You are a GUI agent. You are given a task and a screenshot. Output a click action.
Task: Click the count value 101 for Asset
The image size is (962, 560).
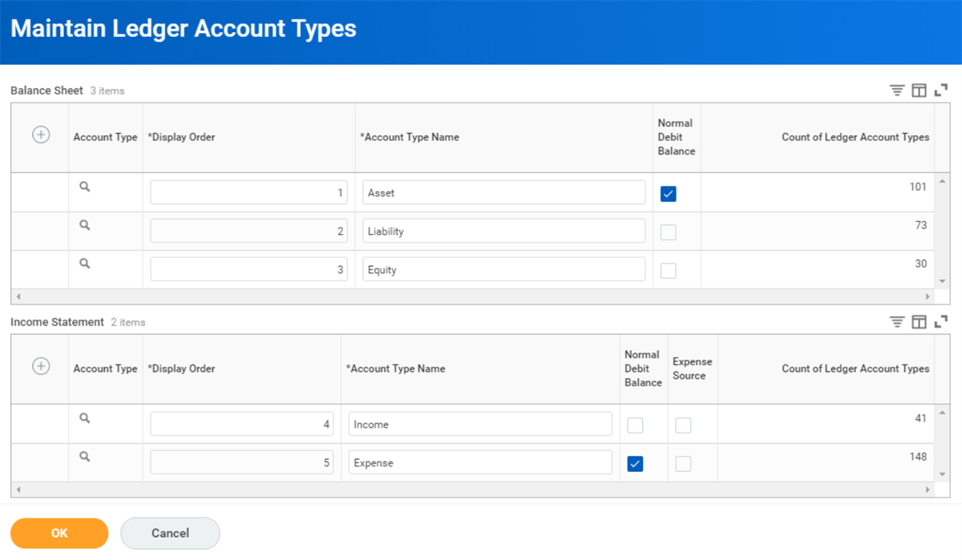click(x=918, y=187)
